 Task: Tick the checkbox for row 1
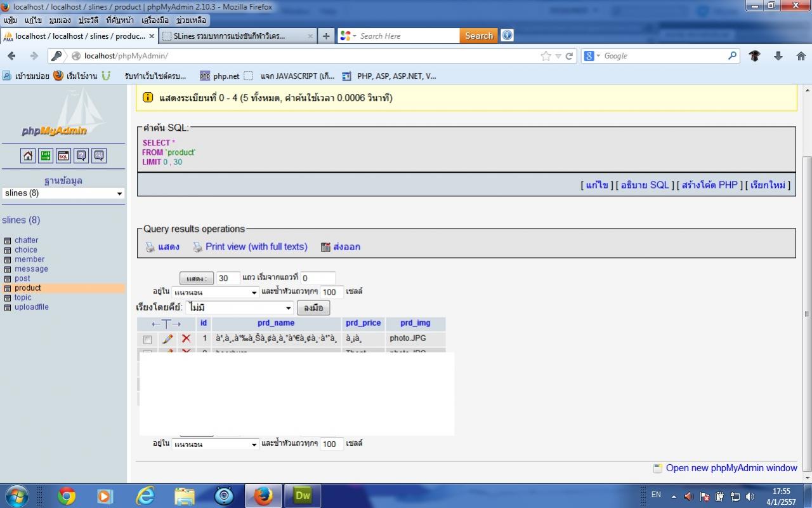click(x=147, y=340)
